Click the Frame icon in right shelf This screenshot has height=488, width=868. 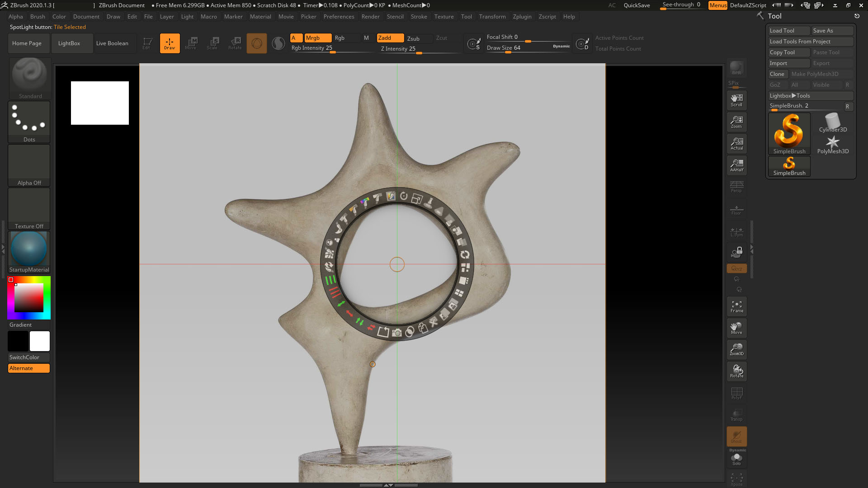point(736,306)
